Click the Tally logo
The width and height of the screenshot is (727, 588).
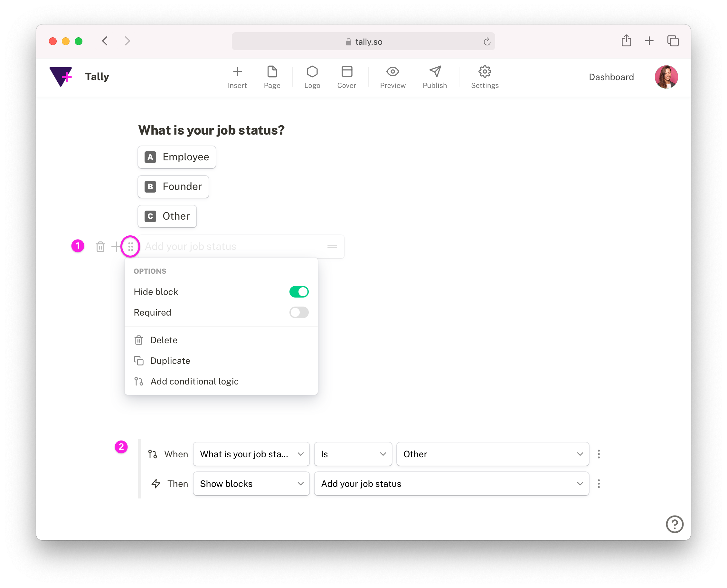[61, 77]
